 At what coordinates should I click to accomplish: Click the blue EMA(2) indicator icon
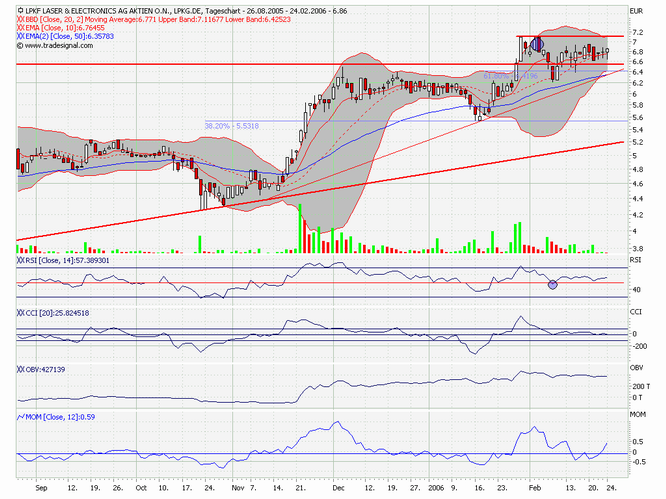20,36
